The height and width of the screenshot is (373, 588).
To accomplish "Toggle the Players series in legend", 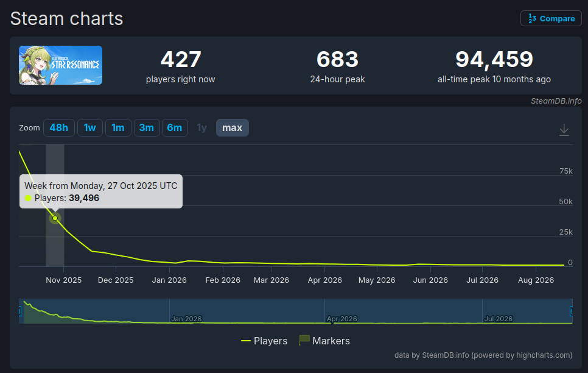I will click(264, 341).
